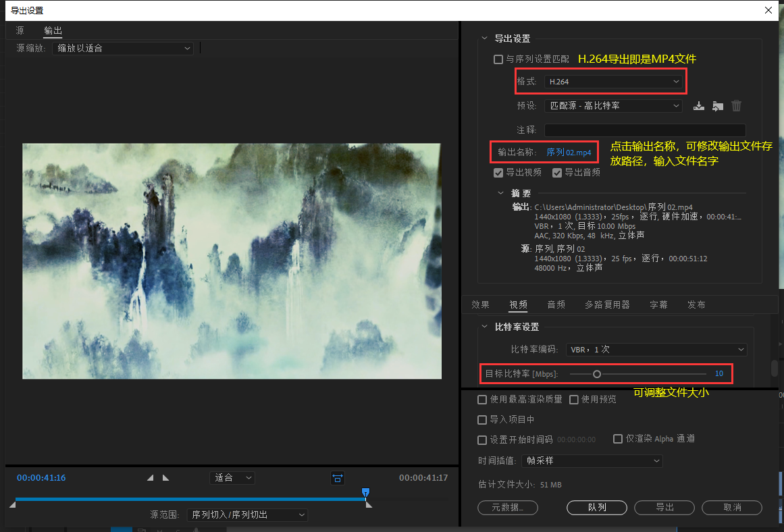
Task: Click the 估计文件大小 51 MB text
Action: 520,485
